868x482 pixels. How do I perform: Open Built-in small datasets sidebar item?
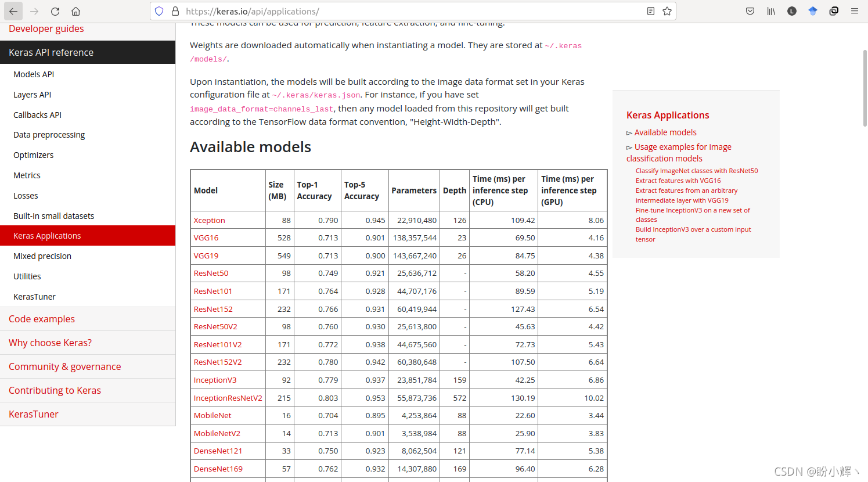click(53, 216)
